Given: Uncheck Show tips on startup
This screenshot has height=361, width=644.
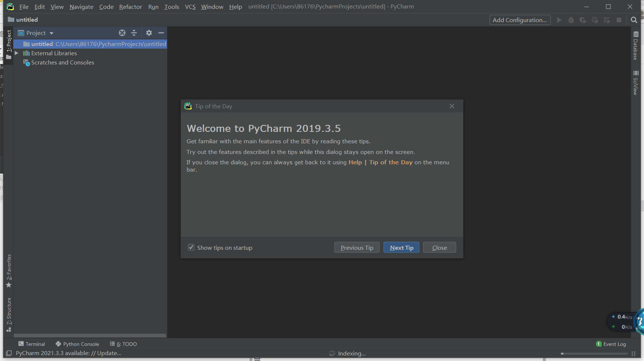Looking at the screenshot, I should [191, 248].
